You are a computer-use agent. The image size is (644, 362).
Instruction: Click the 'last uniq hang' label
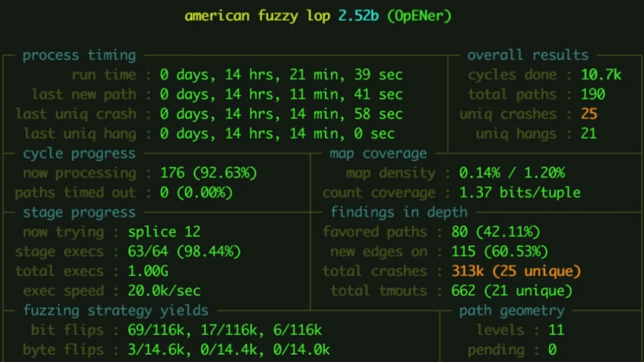click(79, 134)
